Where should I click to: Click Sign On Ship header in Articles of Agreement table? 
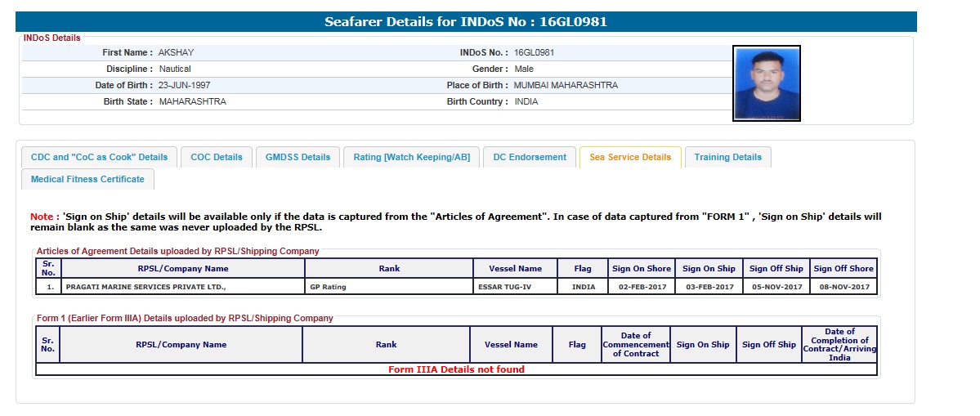[x=709, y=269]
